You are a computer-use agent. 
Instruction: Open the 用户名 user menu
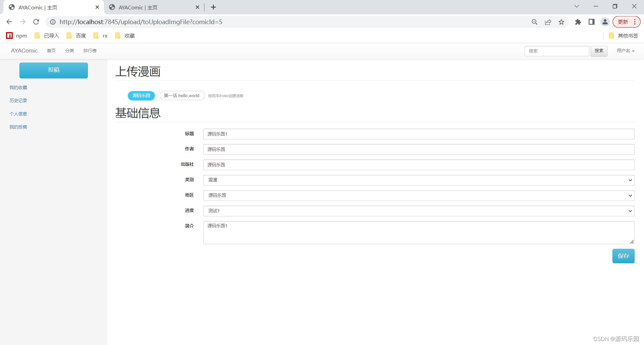(x=625, y=51)
